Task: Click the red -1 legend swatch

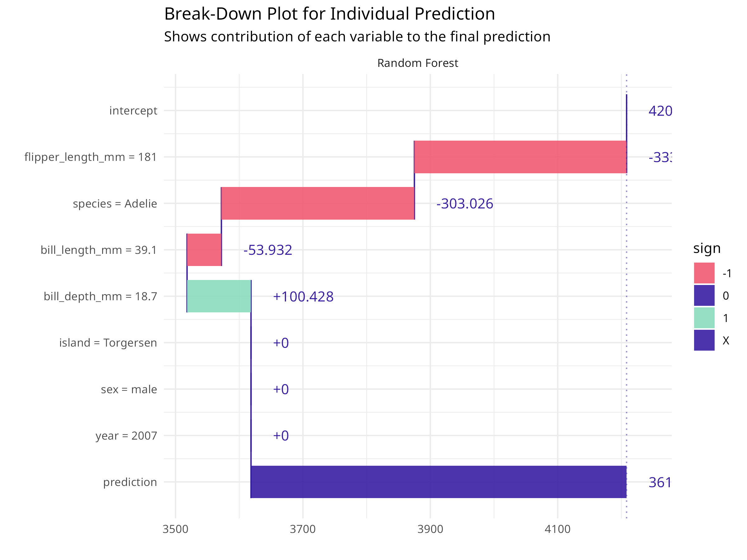Action: [x=704, y=273]
